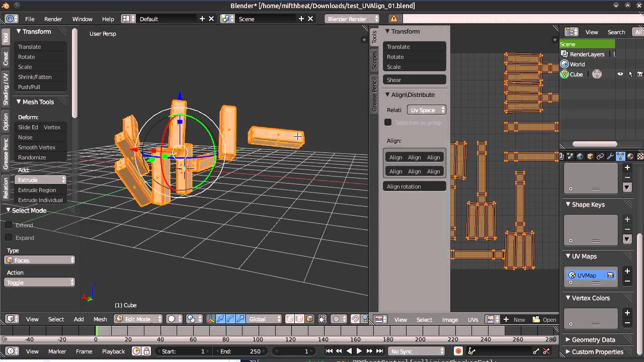Viewport: 644px width, 362px height.
Task: Open the object cube properties tab
Action: [x=590, y=156]
